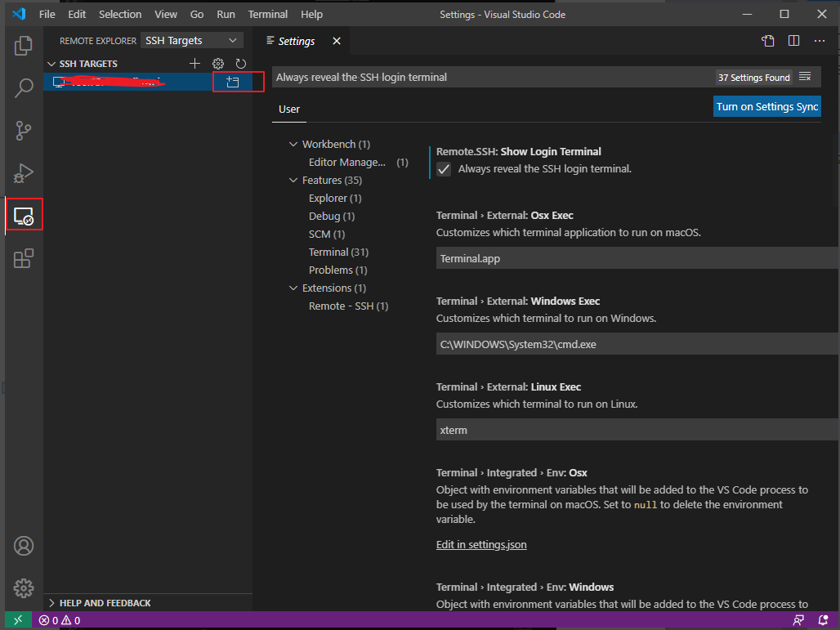Show errors and warnings count in status bar
Screen dimensions: 840x630
pyautogui.click(x=60, y=620)
